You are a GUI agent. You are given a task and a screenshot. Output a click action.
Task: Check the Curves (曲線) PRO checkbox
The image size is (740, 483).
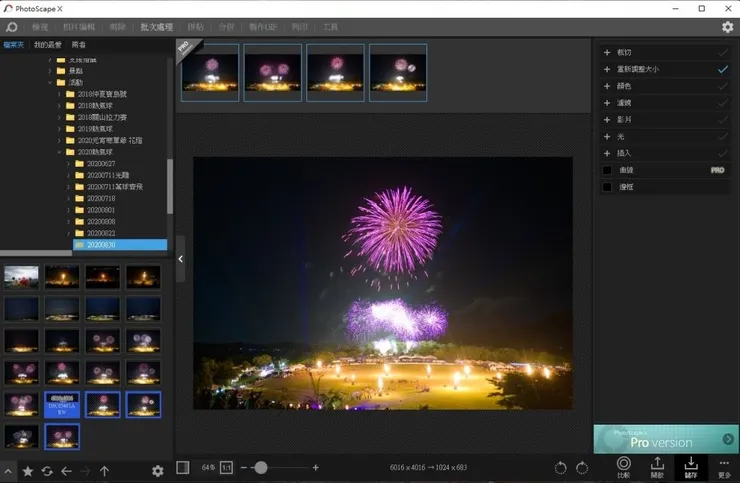click(607, 170)
